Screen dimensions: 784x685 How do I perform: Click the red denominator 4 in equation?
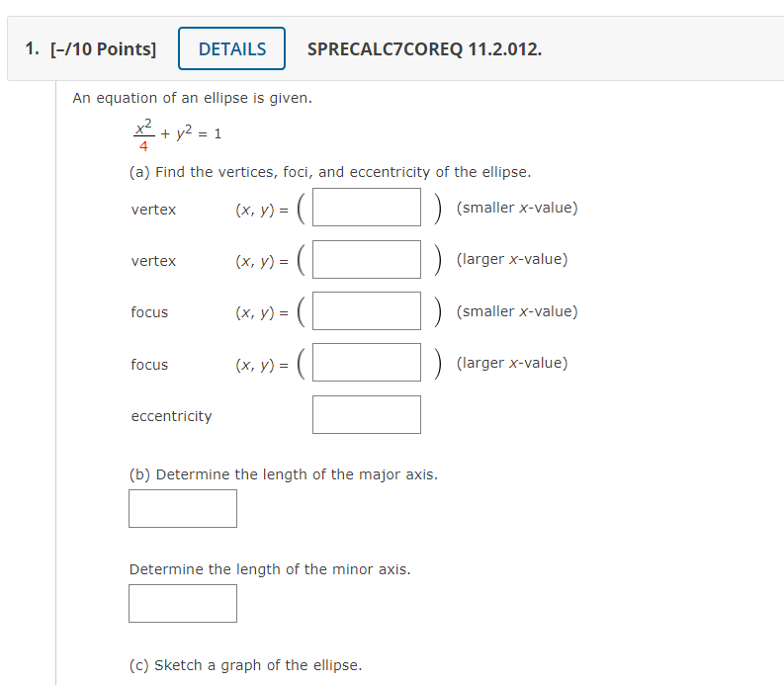(x=143, y=146)
